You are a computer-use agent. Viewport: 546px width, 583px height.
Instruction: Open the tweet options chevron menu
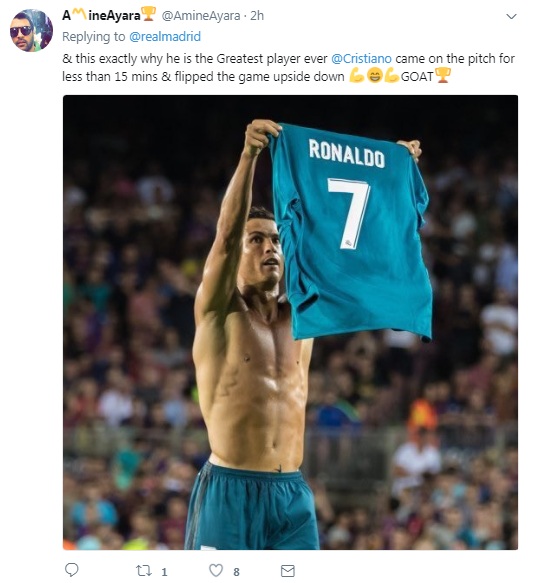pyautogui.click(x=512, y=16)
